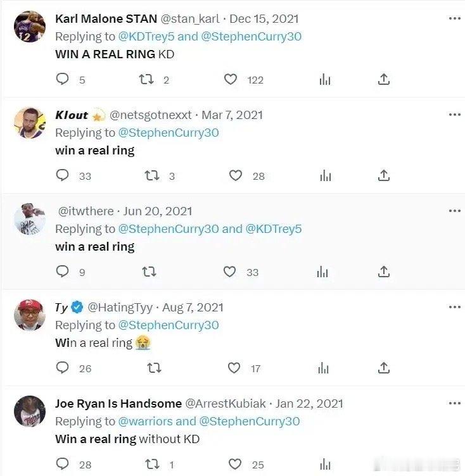The height and width of the screenshot is (476, 465).
Task: Like Karl Malone STAN's tweet
Action: 231,79
